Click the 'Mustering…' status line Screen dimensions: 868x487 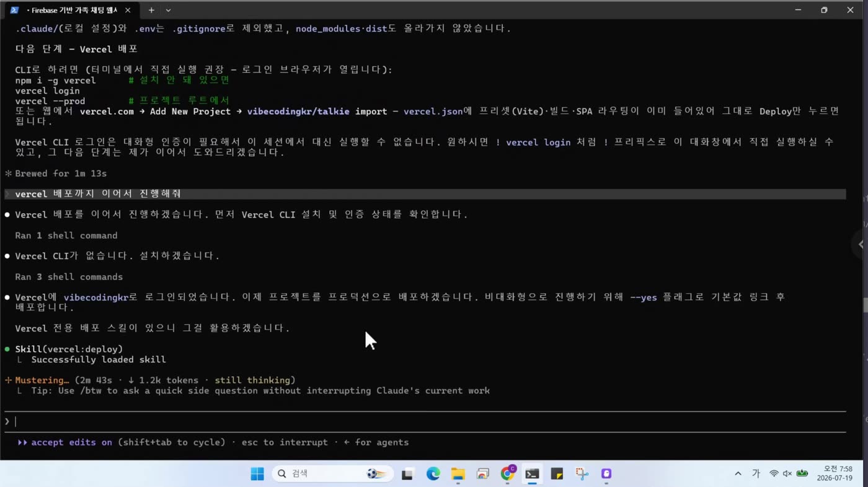(155, 380)
